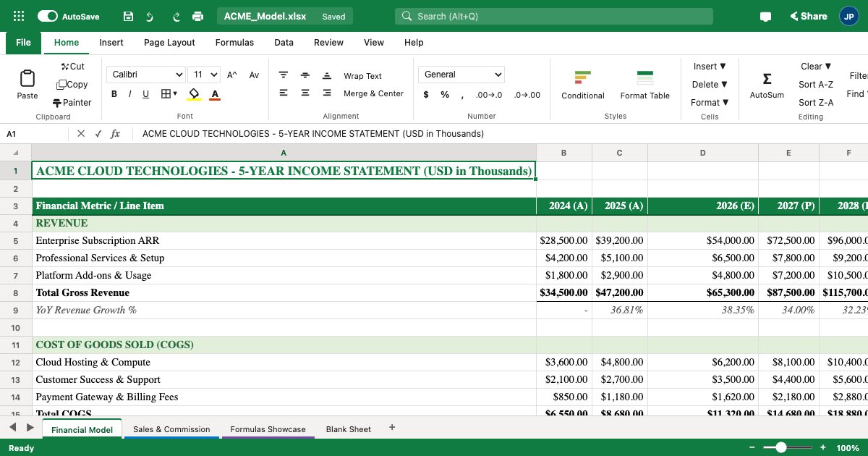Open the Review ribbon tab
The height and width of the screenshot is (456, 868).
click(328, 43)
